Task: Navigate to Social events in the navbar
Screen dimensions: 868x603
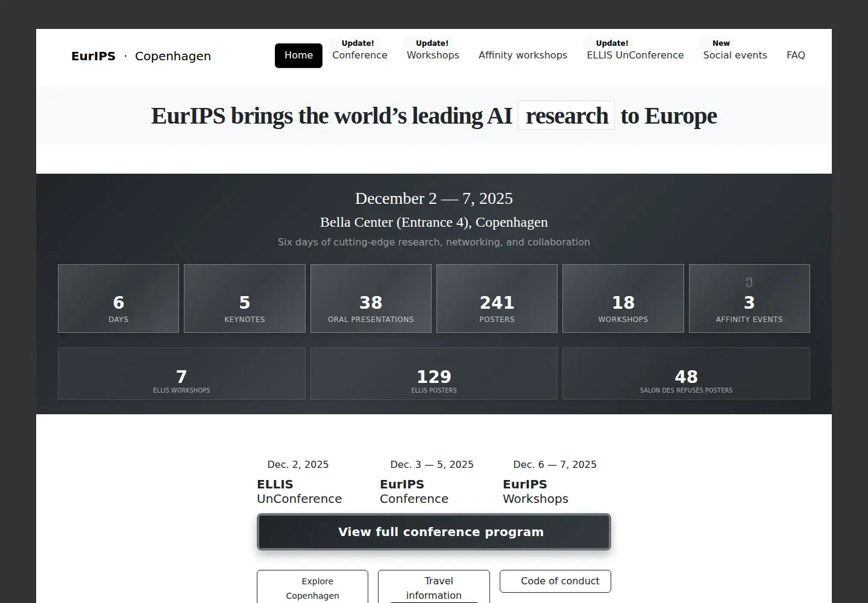Action: point(735,55)
